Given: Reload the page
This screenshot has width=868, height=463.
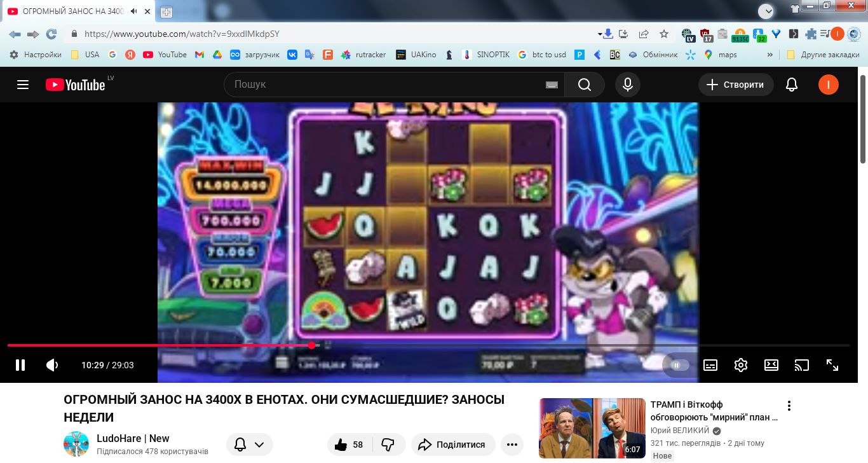Looking at the screenshot, I should 51,34.
